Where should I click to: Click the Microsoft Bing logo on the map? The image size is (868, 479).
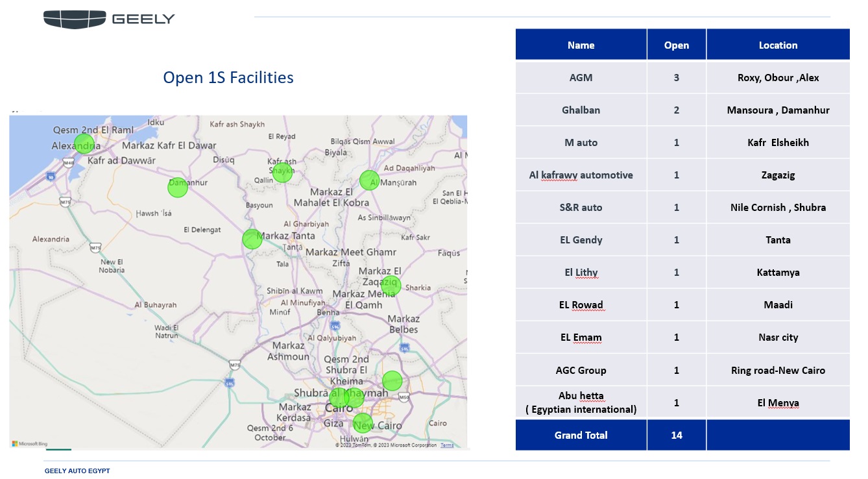[30, 444]
